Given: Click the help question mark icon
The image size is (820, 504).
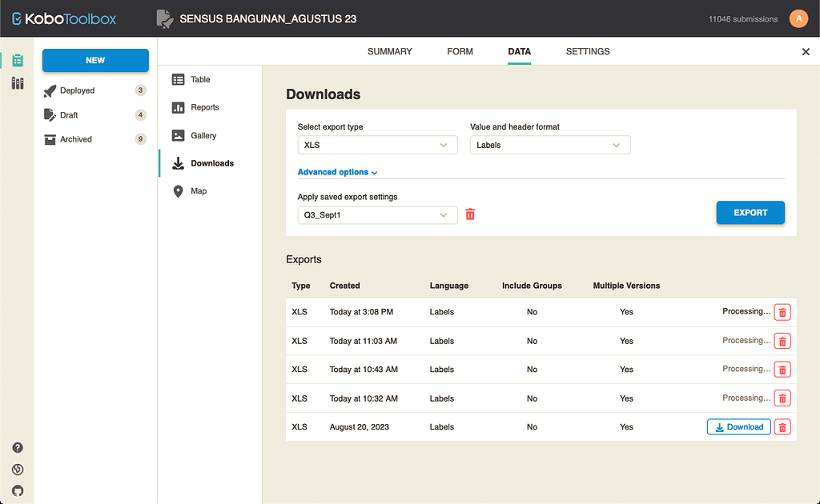Looking at the screenshot, I should tap(17, 447).
